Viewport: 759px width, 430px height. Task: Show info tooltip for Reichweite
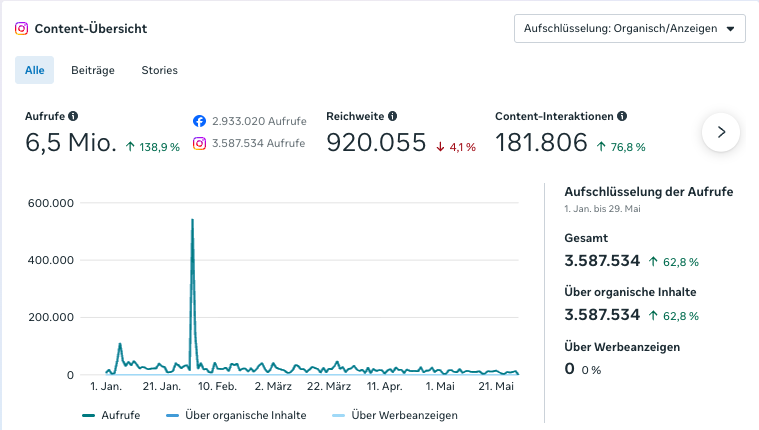tap(393, 116)
